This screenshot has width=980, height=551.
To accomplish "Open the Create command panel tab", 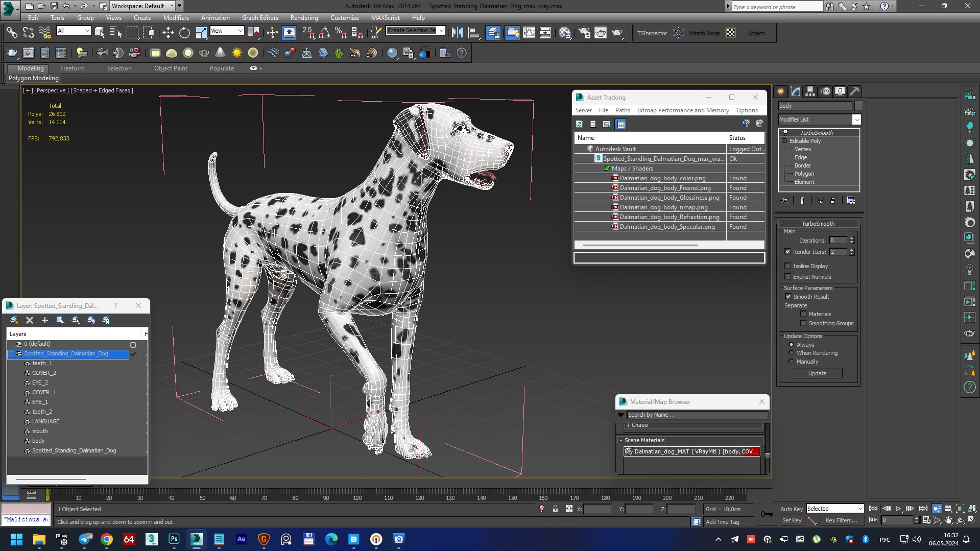I will pos(780,91).
